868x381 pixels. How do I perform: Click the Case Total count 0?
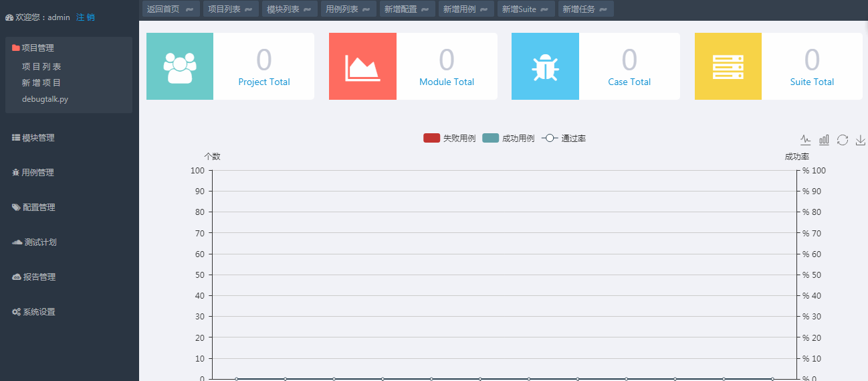coord(629,60)
